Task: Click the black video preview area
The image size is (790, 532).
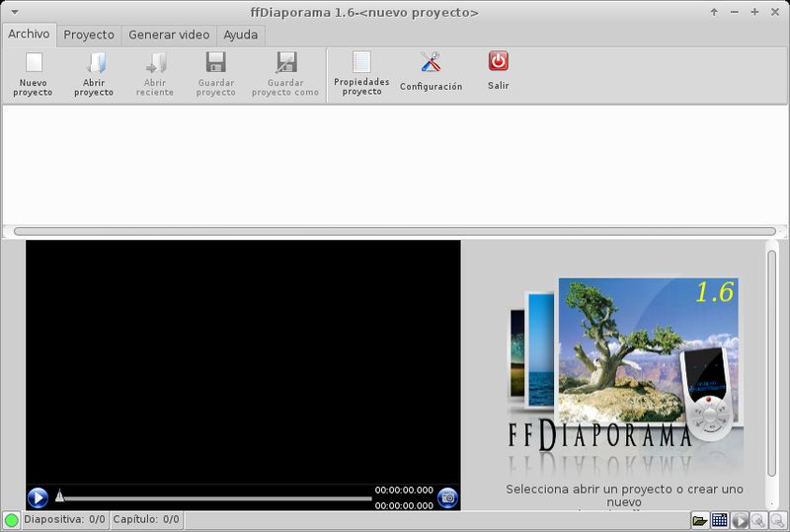Action: pos(243,361)
